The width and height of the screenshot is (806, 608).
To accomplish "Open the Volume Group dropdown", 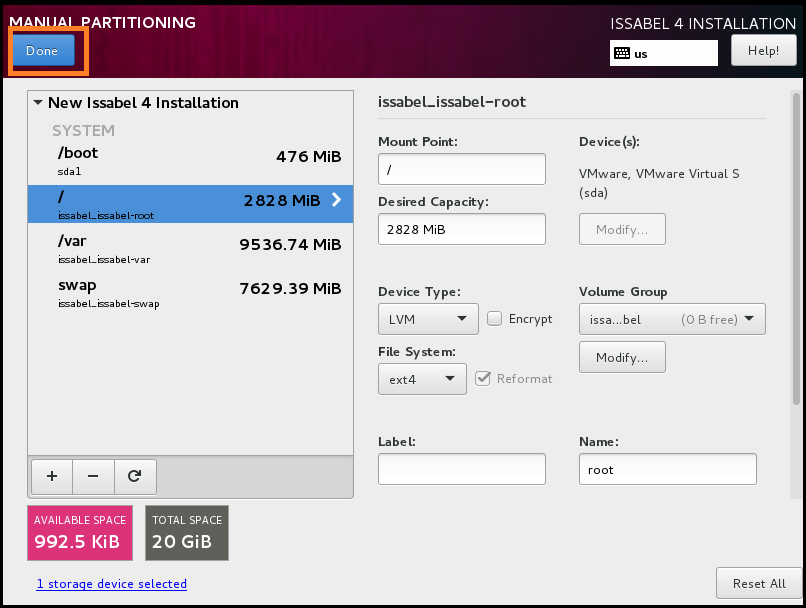I will click(672, 320).
